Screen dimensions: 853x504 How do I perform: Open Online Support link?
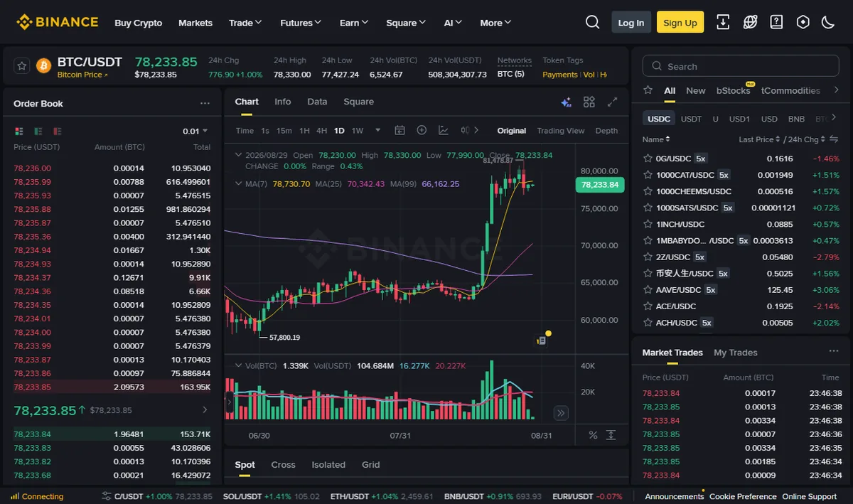pyautogui.click(x=810, y=496)
